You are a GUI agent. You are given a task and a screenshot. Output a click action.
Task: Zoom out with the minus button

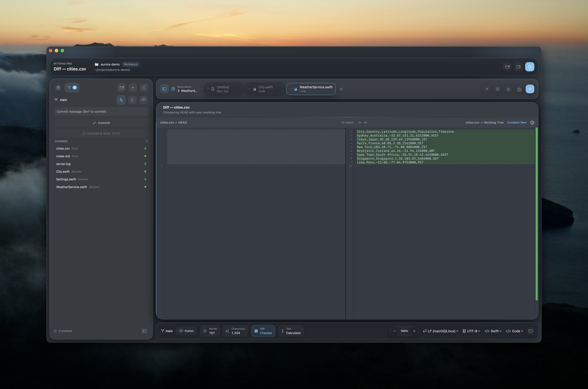[394, 331]
